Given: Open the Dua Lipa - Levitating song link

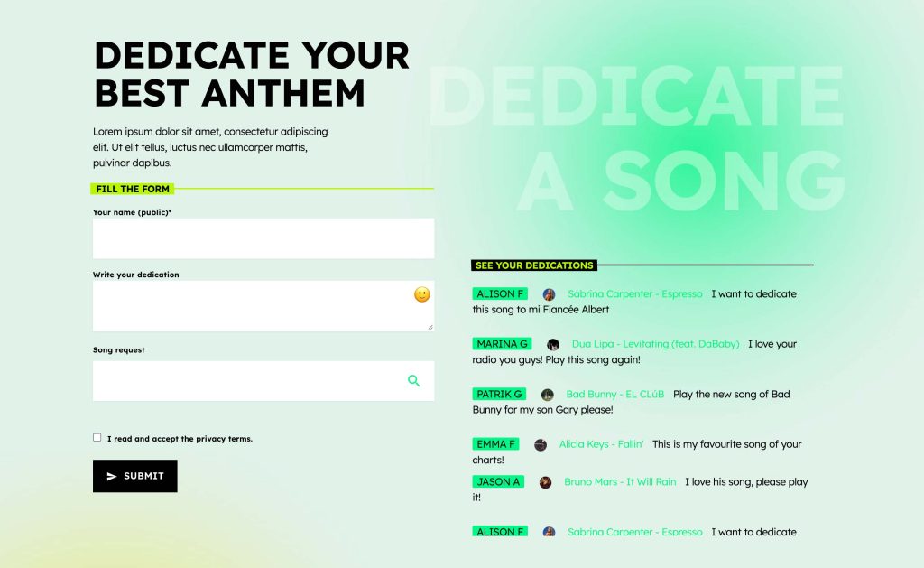Looking at the screenshot, I should [656, 343].
